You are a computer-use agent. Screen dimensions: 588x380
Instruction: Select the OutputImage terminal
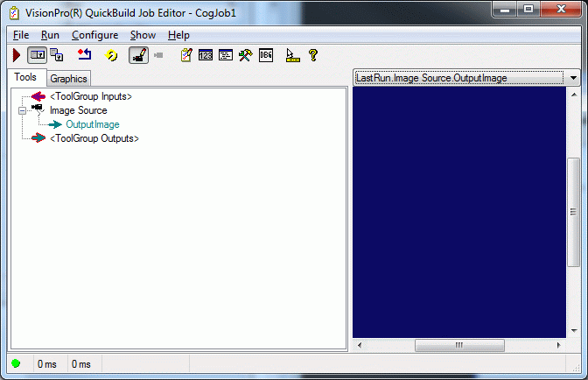pos(93,124)
